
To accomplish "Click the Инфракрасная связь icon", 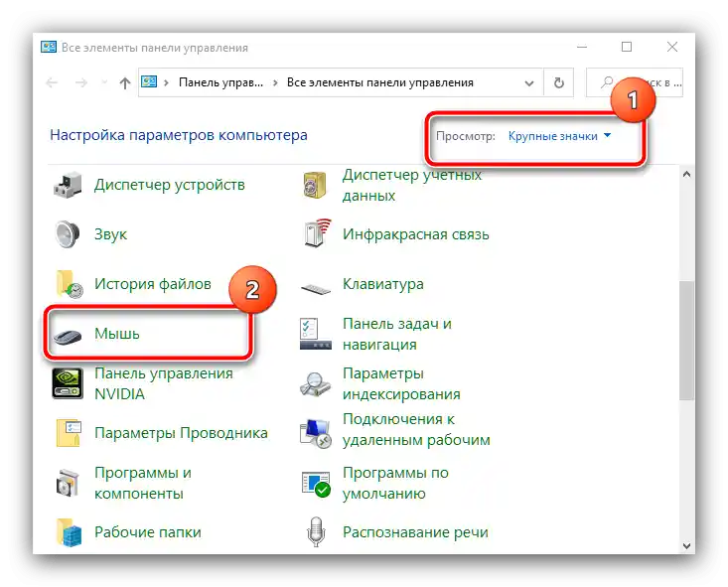I will [317, 232].
